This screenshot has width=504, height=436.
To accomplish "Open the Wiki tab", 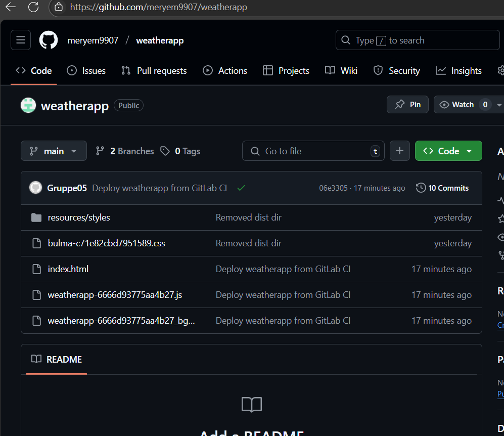I will pyautogui.click(x=341, y=71).
